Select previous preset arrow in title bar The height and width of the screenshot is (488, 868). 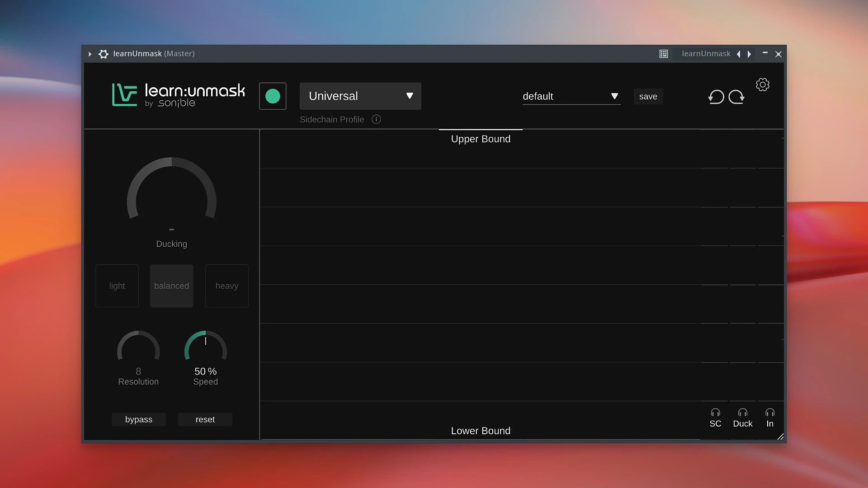pyautogui.click(x=739, y=54)
